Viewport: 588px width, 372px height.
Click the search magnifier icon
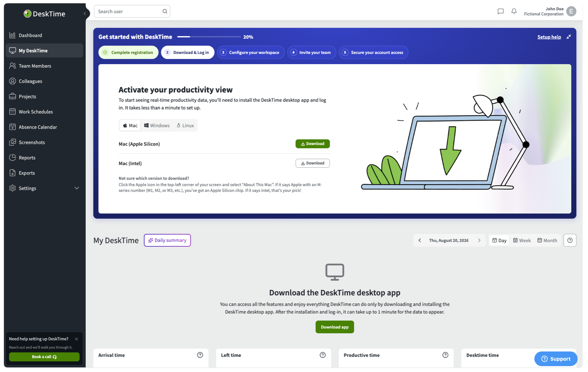(x=165, y=11)
